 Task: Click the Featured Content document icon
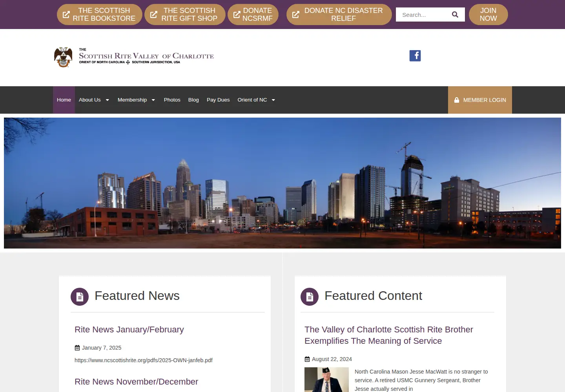tap(310, 297)
